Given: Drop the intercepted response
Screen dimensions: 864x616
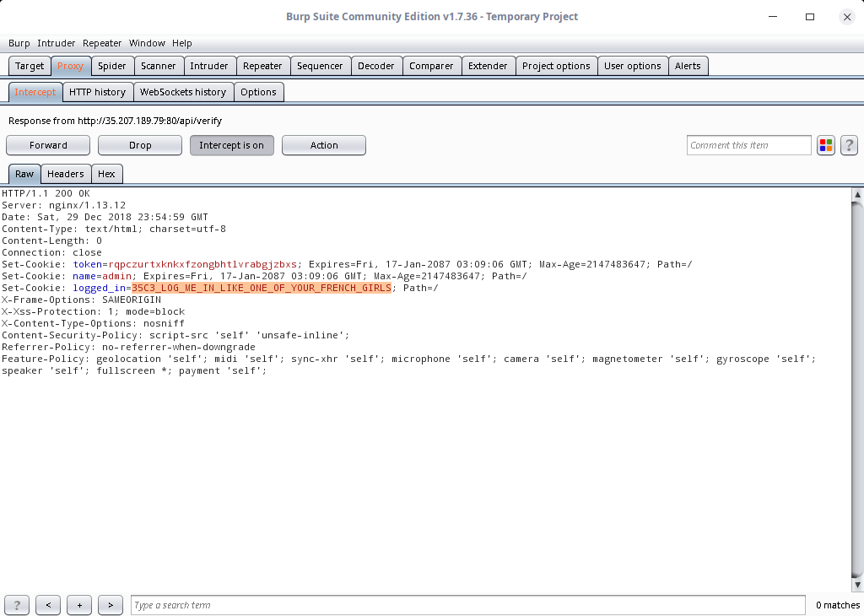Looking at the screenshot, I should point(140,145).
